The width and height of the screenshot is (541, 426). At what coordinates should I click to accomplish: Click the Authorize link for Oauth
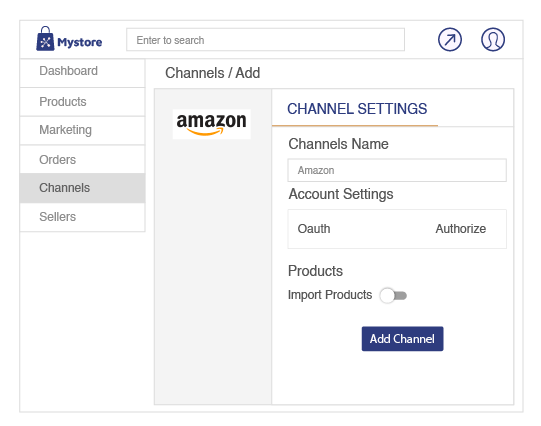(x=461, y=229)
